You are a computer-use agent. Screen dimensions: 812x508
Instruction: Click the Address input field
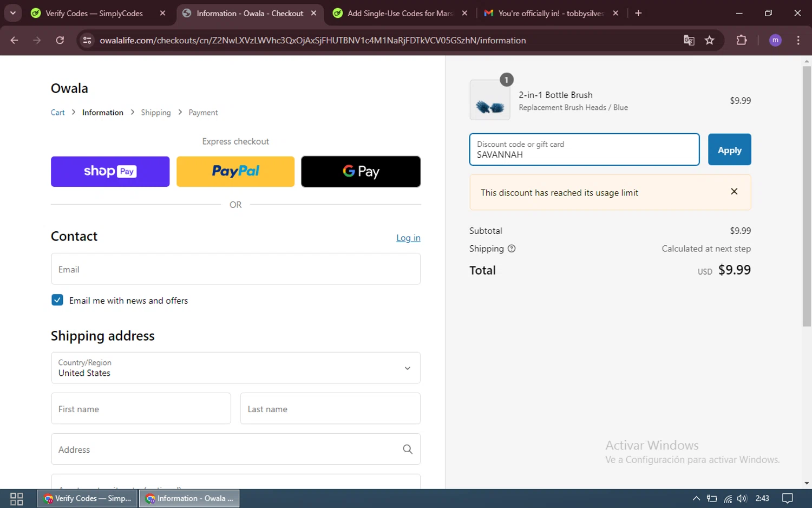(235, 449)
